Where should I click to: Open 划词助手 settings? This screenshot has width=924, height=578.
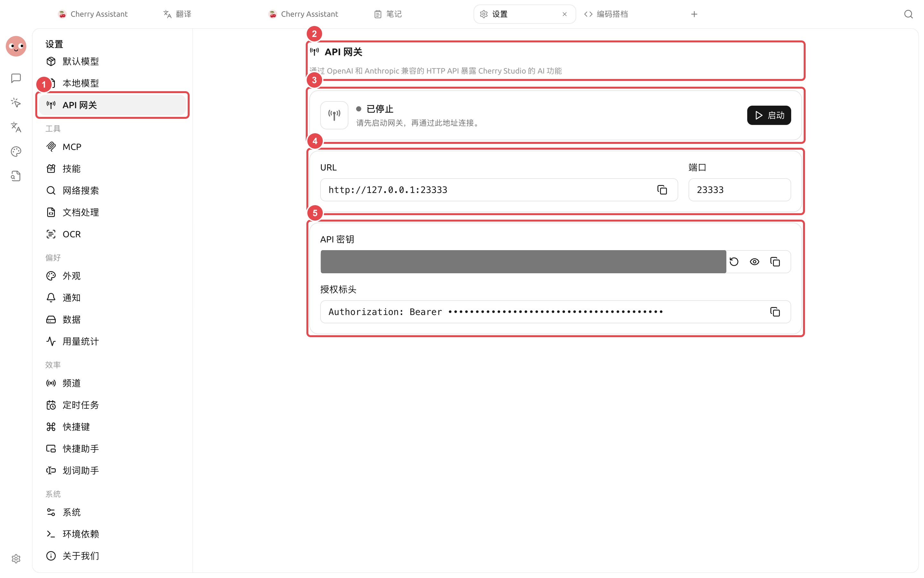(x=112, y=470)
